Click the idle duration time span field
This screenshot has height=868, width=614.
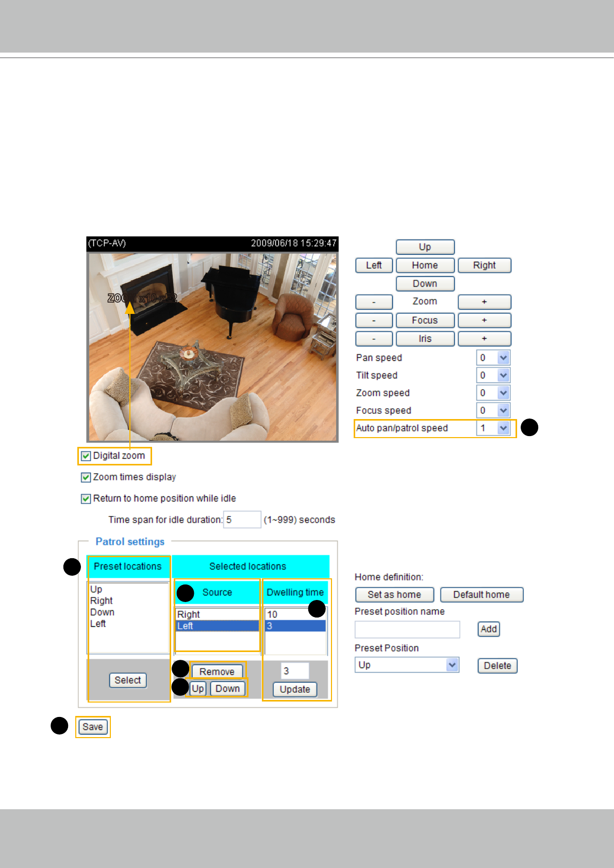coord(242,520)
